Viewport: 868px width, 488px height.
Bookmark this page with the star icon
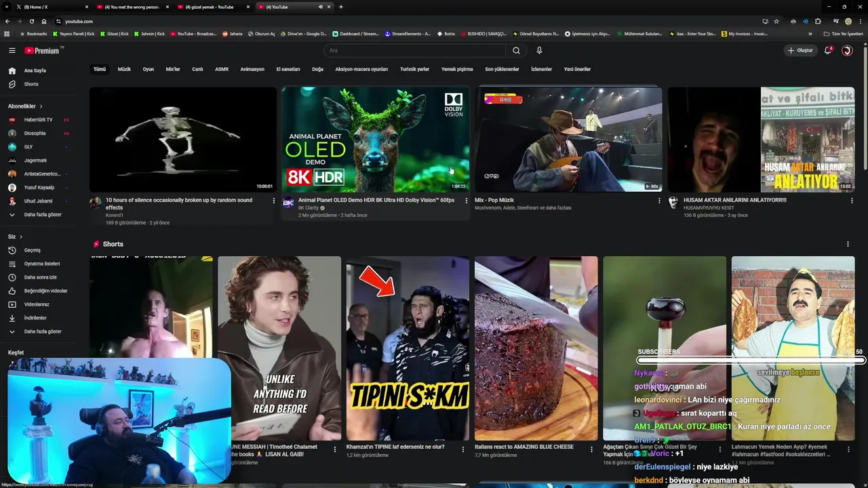pos(776,21)
